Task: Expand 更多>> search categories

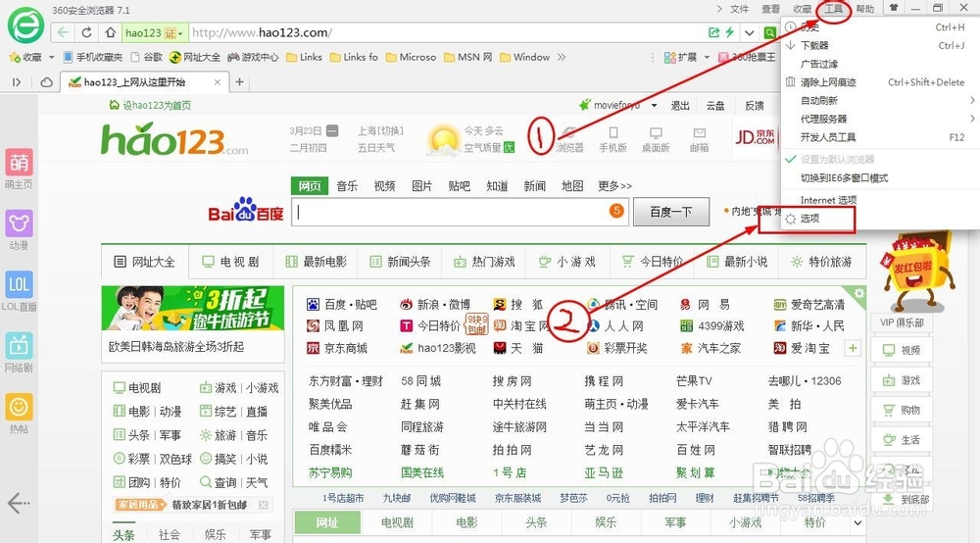Action: [614, 185]
